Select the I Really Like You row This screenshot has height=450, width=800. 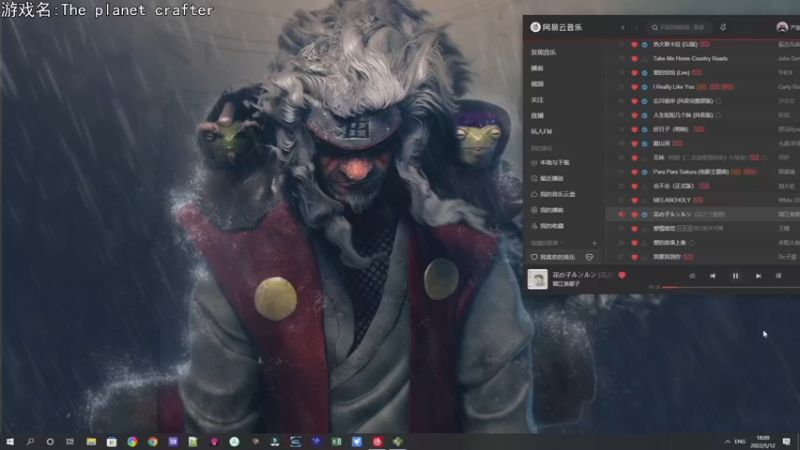point(703,87)
